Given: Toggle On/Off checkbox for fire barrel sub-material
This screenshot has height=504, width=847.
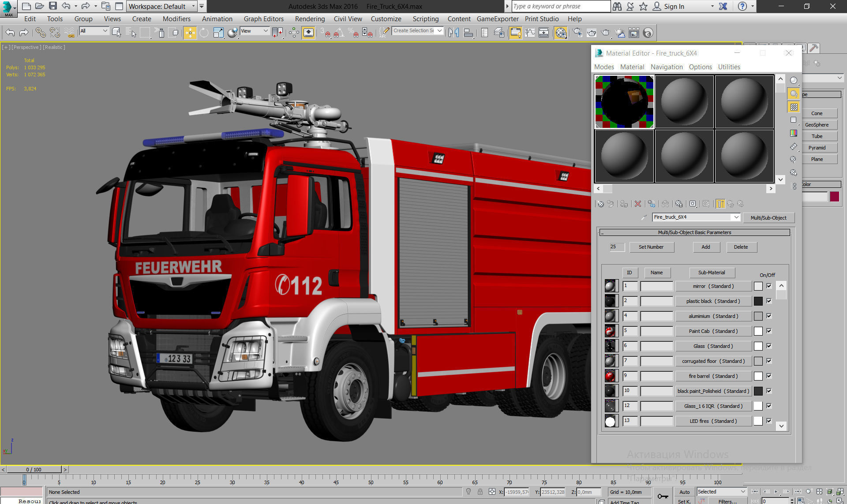Looking at the screenshot, I should tap(769, 376).
